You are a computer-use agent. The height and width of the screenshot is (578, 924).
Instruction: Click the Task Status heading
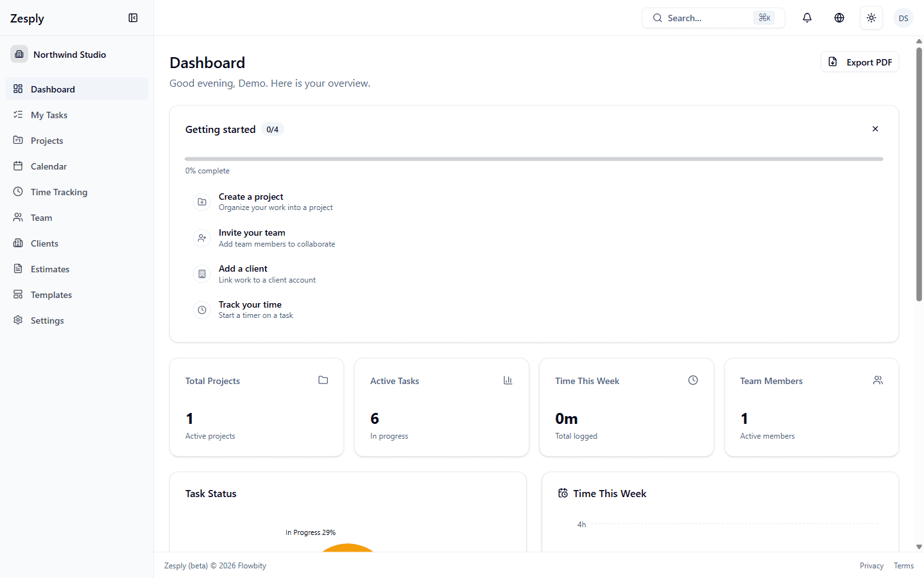(x=211, y=493)
